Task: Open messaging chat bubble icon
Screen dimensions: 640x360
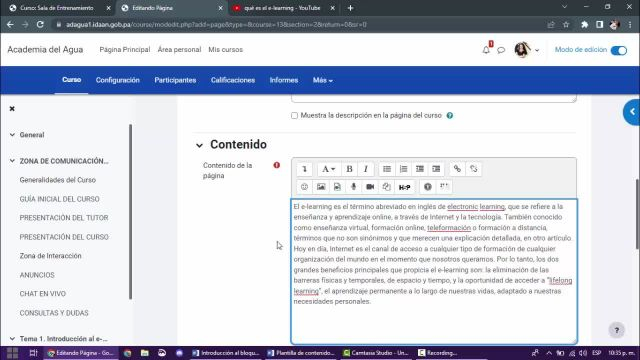Action: [x=501, y=50]
